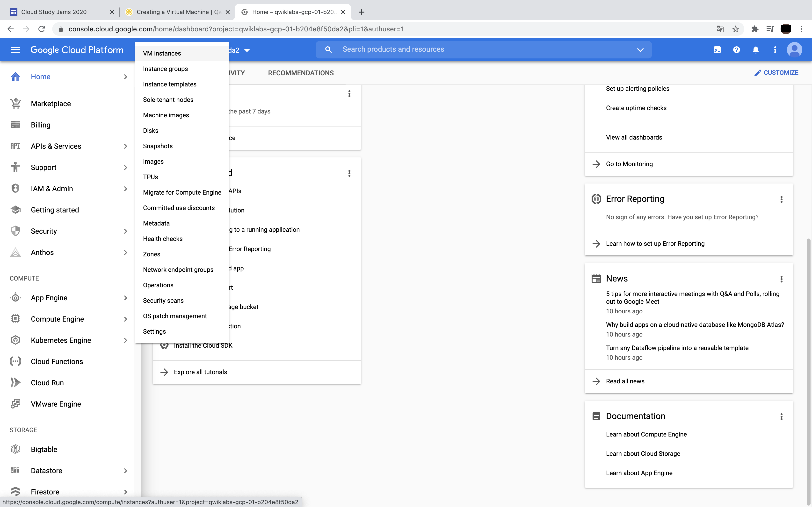Screen dimensions: 812x507
Task: Activate Cloud Shell terminal icon
Action: tap(717, 50)
